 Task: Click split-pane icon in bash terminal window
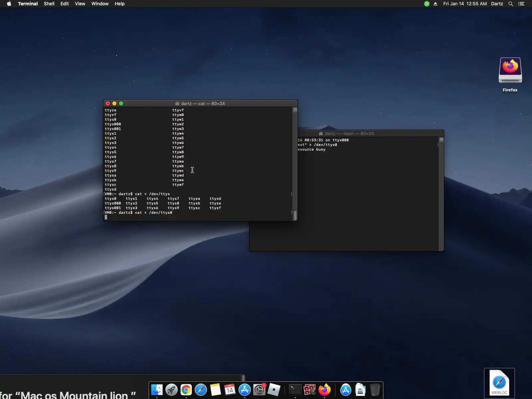441,139
